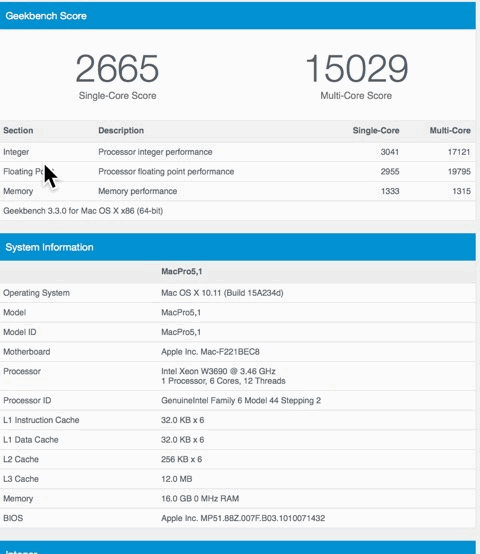This screenshot has width=480, height=554.
Task: Click the Single-Core Score label
Action: click(x=118, y=96)
